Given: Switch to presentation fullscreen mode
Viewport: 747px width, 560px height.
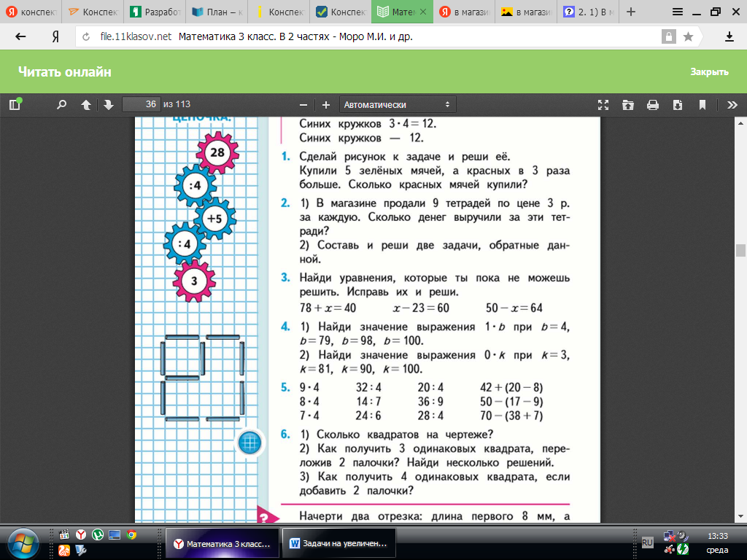Looking at the screenshot, I should pos(603,104).
